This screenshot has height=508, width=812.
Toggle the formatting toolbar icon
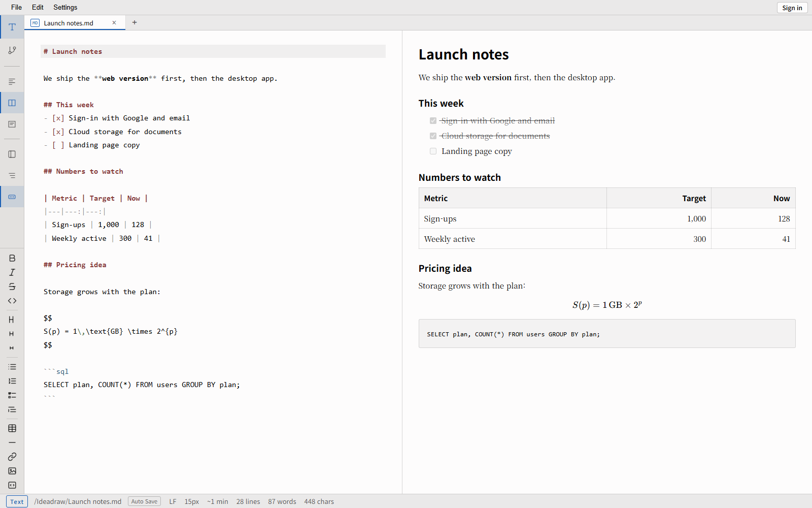12,197
